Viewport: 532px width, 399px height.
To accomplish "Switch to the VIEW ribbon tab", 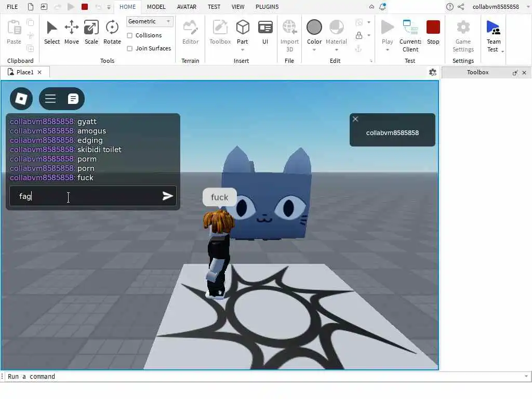I will (x=238, y=7).
